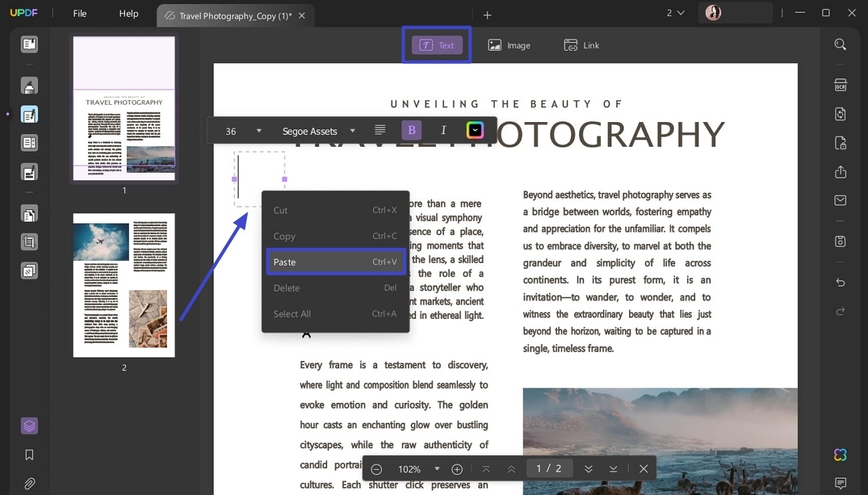
Task: Undo the last action
Action: [839, 282]
